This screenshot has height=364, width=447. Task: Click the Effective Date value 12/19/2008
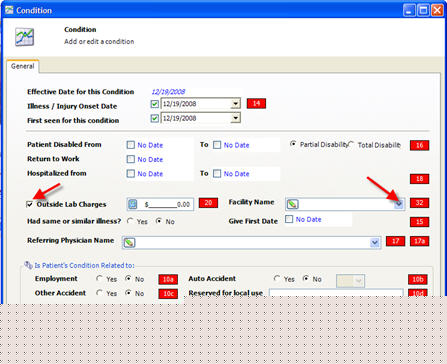pos(168,92)
